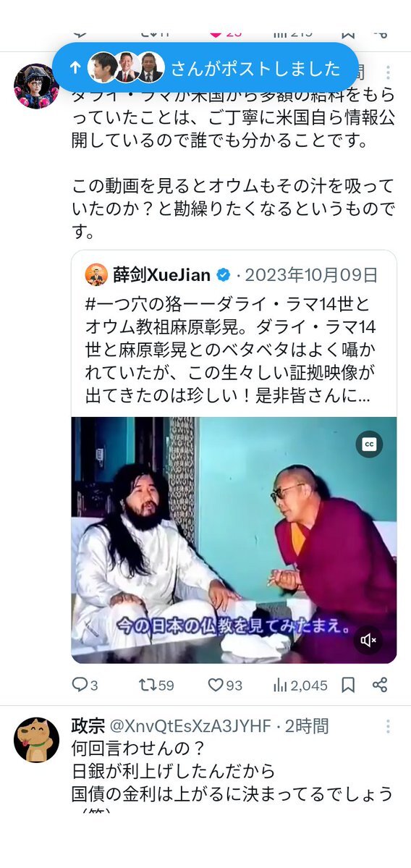Tap the reply icon with 3 comments

[x=85, y=685]
